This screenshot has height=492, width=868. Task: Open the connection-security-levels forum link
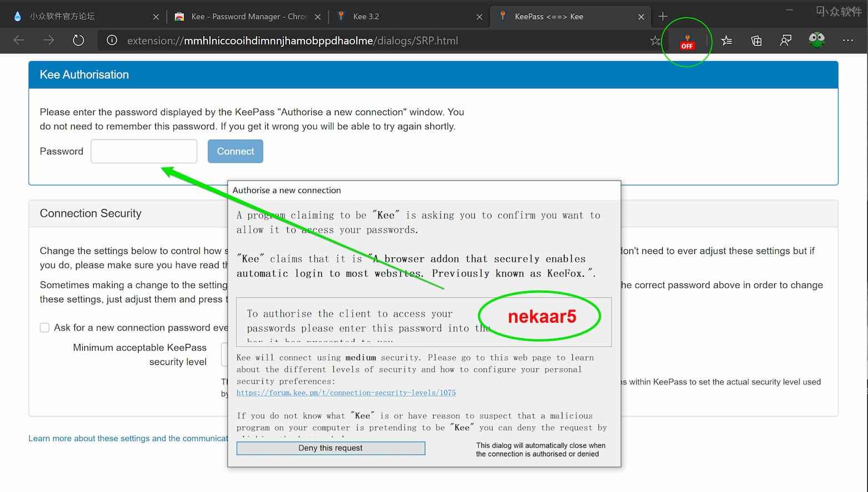coord(346,393)
